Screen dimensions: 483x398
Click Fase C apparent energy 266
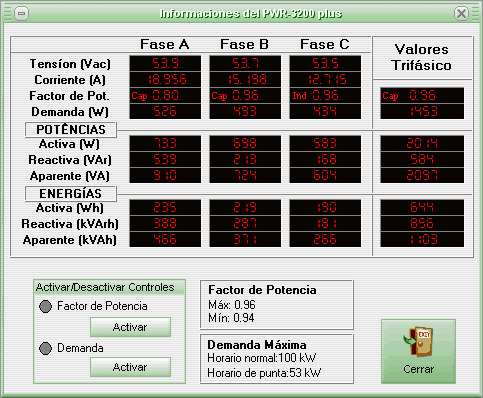(x=325, y=239)
